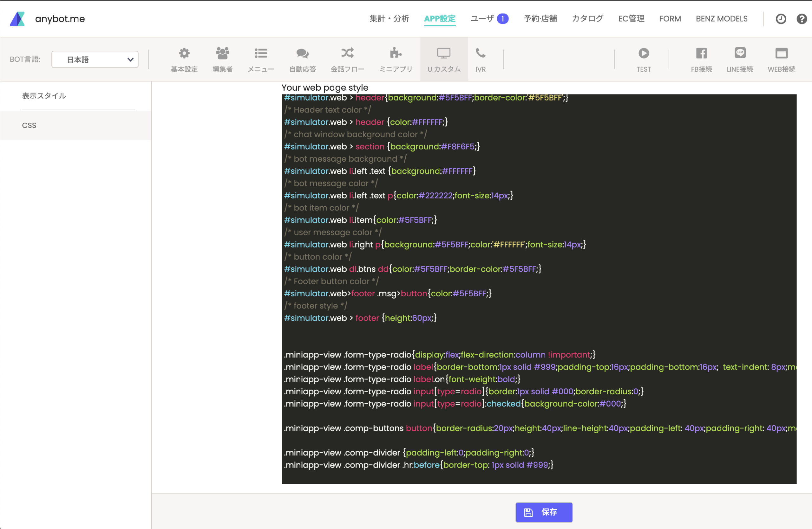The height and width of the screenshot is (529, 812).
Task: Click the '/* bot message background */' comment
Action: 345,159
